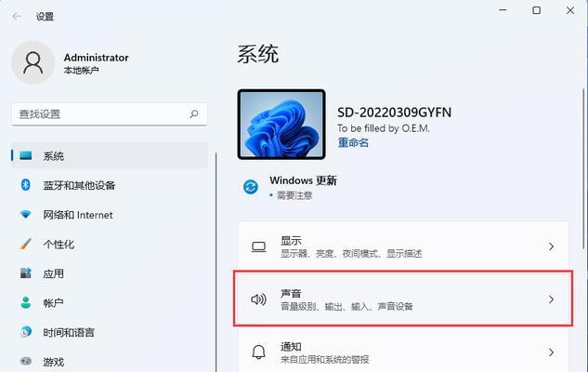Screen dimensions: 588x372
Task: Click the Administrator account name
Action: (x=96, y=58)
